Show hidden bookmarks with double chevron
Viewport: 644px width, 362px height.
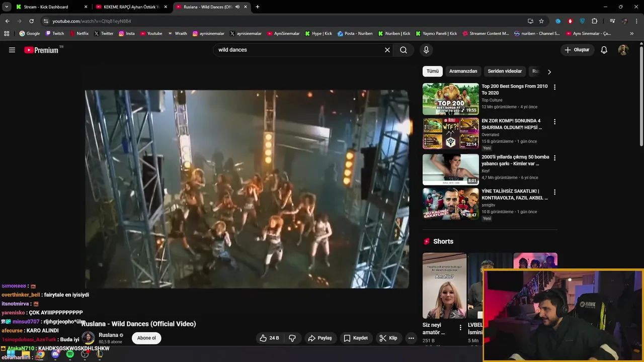coord(632,34)
